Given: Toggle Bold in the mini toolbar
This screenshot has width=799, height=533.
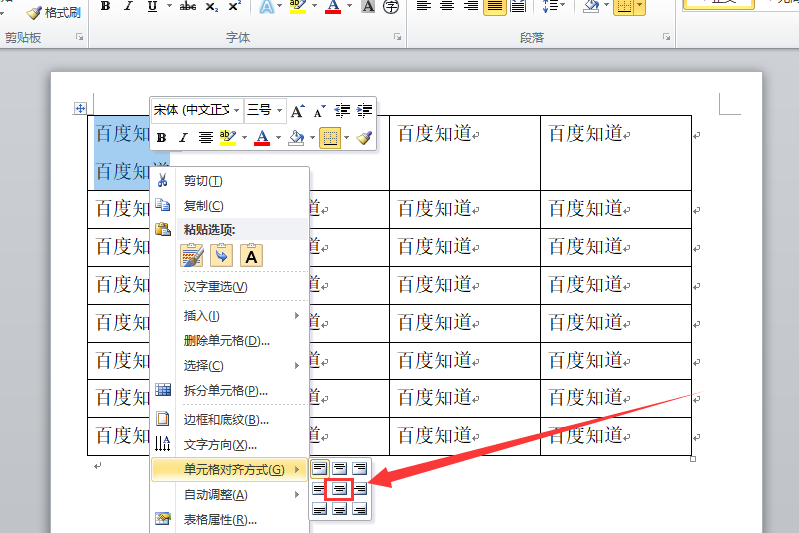Looking at the screenshot, I should coord(162,138).
